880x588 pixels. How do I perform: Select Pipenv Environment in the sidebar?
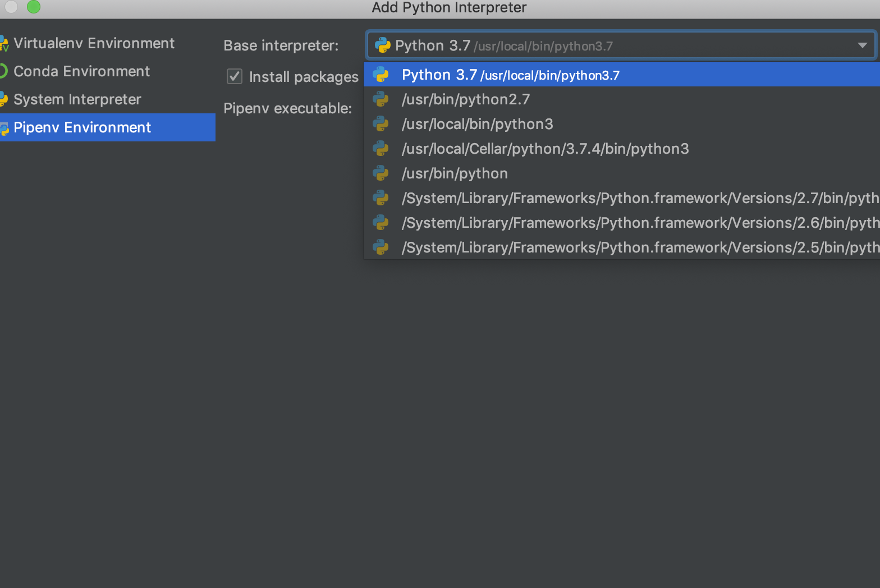[x=107, y=127]
